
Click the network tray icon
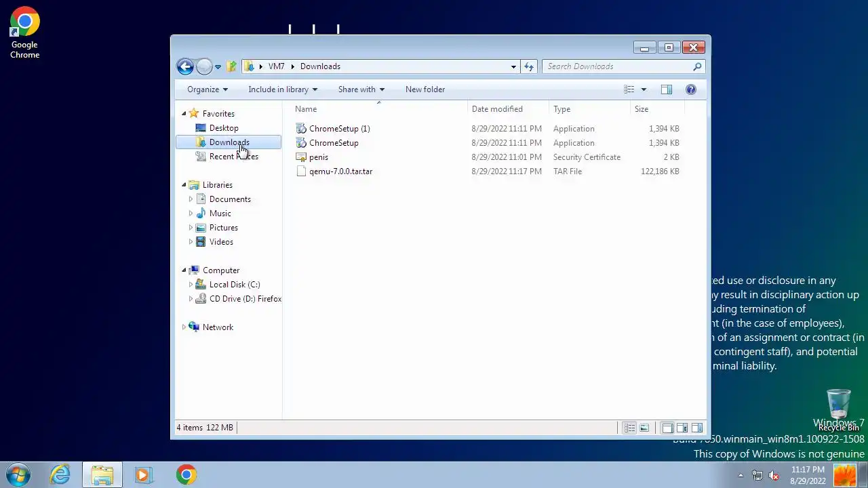pyautogui.click(x=757, y=475)
